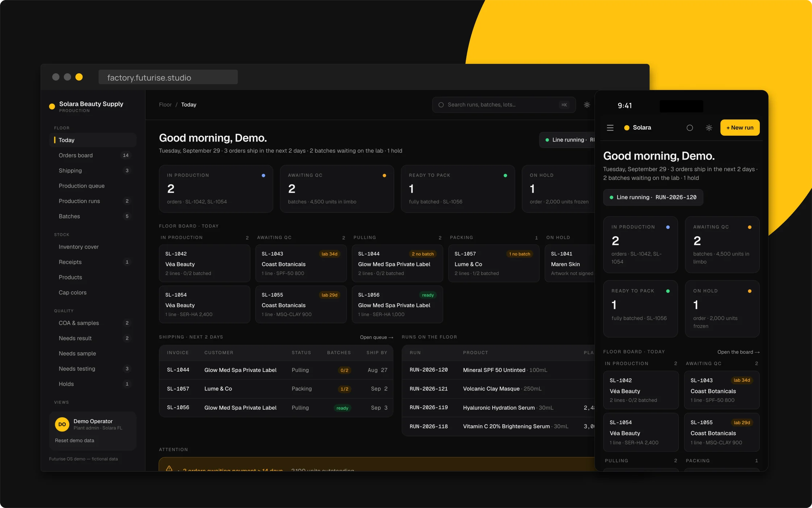Open Ready to Pack summary card on desktop

[x=458, y=189]
